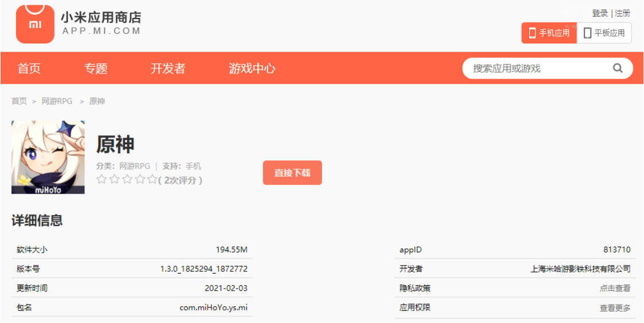
Task: Focus the 搜索应用或游戏 search field
Action: pos(537,68)
